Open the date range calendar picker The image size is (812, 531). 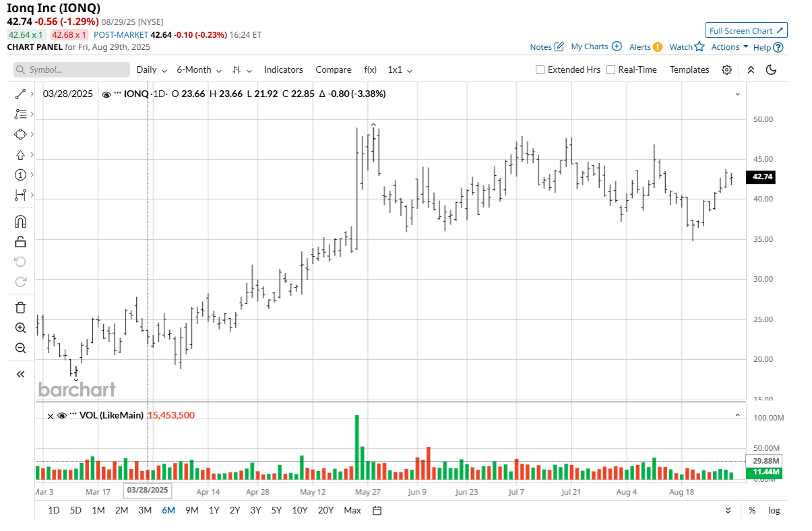tap(377, 510)
